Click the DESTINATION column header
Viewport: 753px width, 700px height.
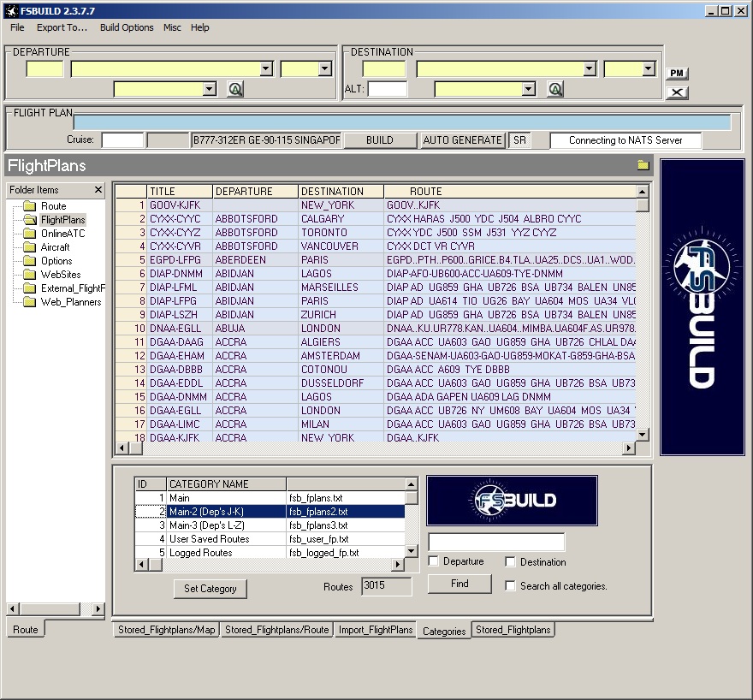click(x=341, y=192)
